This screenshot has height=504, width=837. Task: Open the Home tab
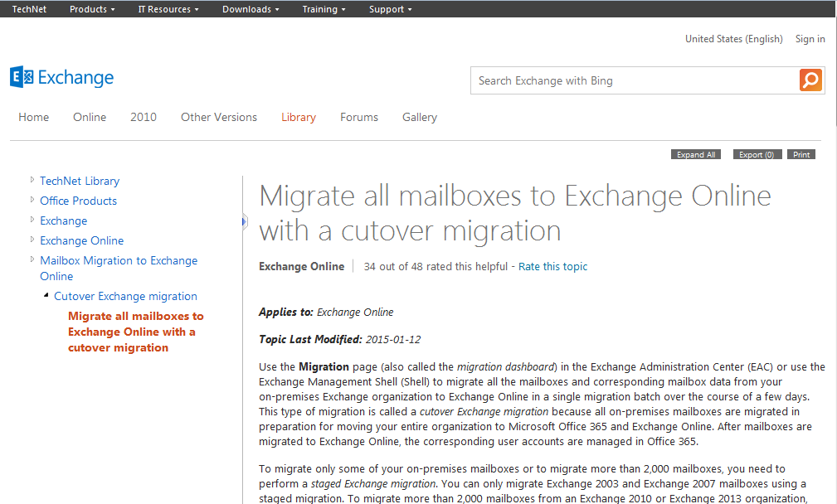click(34, 118)
